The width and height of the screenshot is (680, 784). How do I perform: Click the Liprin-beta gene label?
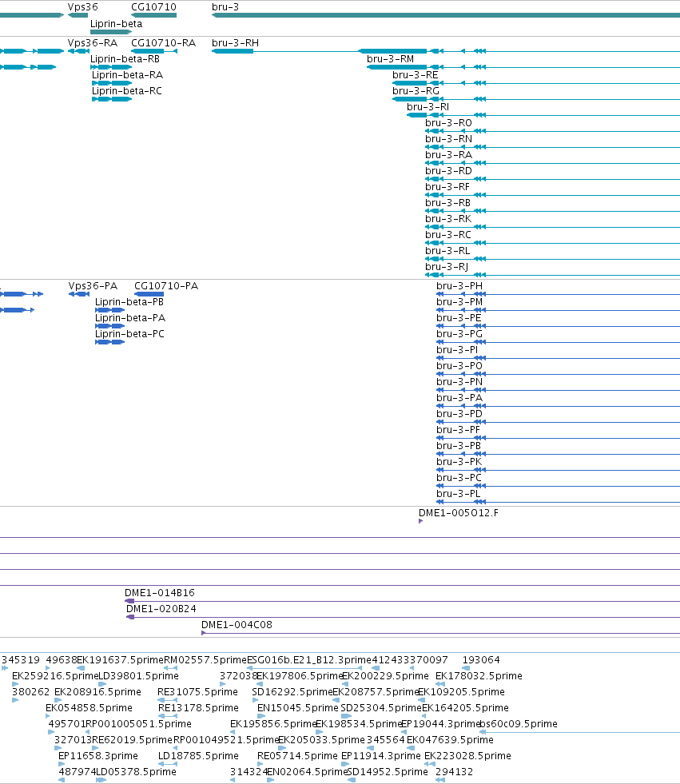(x=116, y=23)
